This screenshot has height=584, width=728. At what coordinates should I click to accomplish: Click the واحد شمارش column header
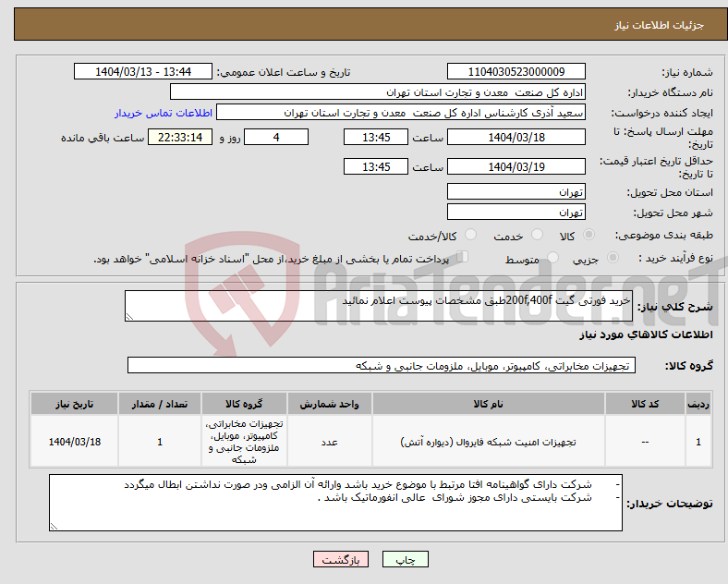tap(329, 404)
